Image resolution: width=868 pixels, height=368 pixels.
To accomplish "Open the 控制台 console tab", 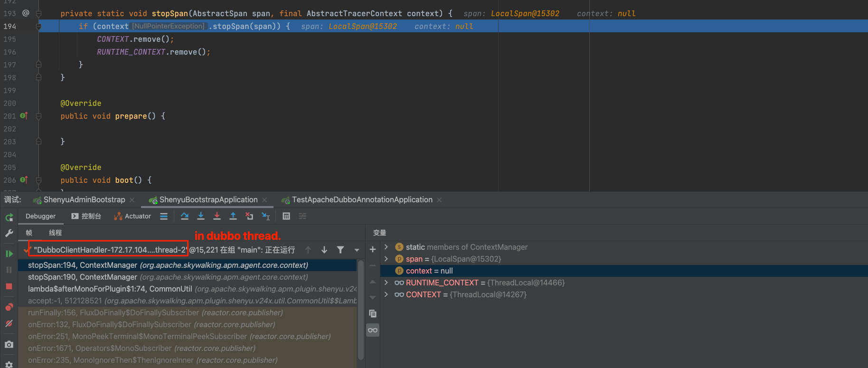I will point(86,216).
